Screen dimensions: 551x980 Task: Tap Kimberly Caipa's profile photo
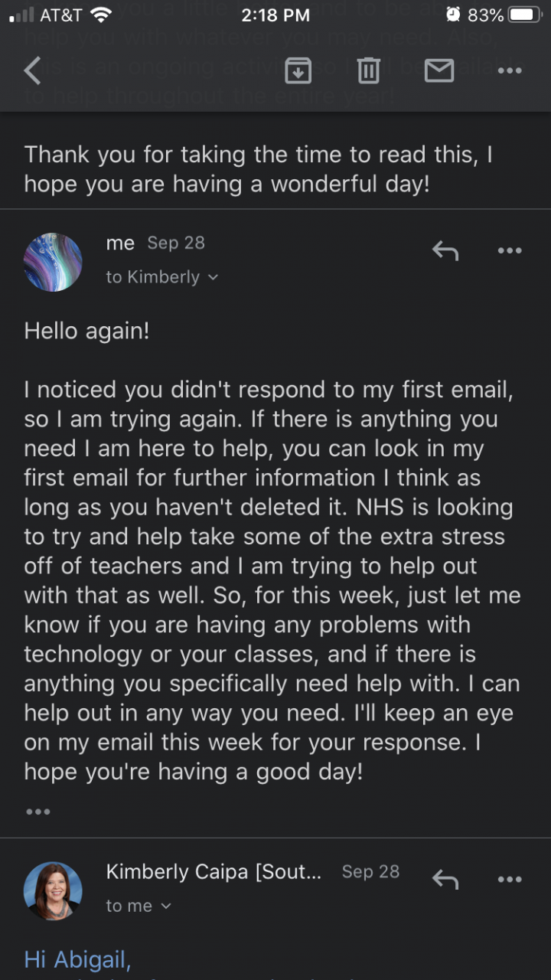click(54, 890)
